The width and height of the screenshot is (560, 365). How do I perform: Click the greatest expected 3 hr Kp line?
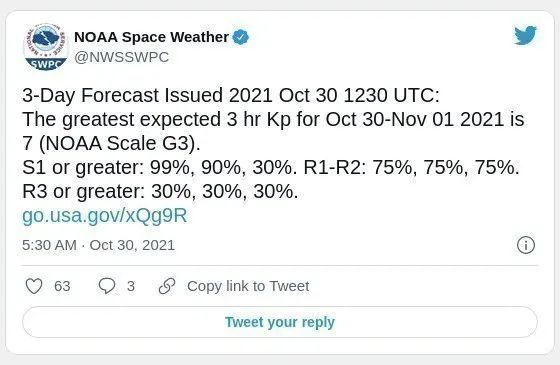[x=273, y=119]
